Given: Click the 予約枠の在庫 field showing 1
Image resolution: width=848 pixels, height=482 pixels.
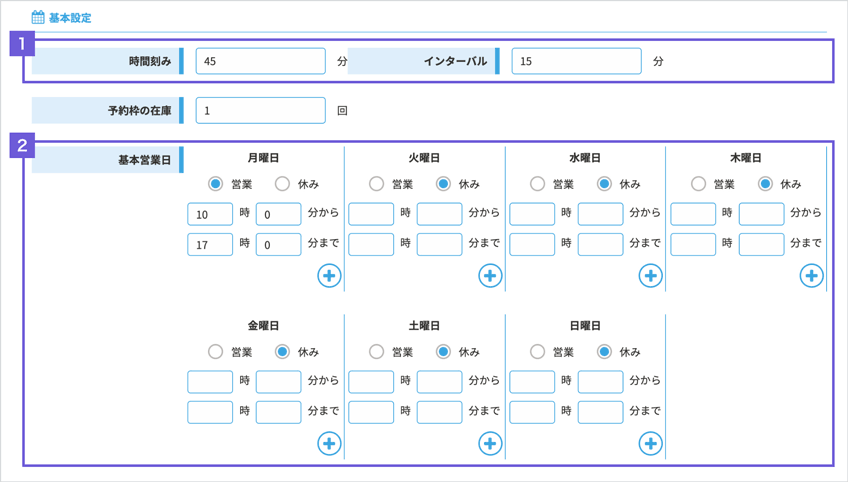Looking at the screenshot, I should (261, 110).
